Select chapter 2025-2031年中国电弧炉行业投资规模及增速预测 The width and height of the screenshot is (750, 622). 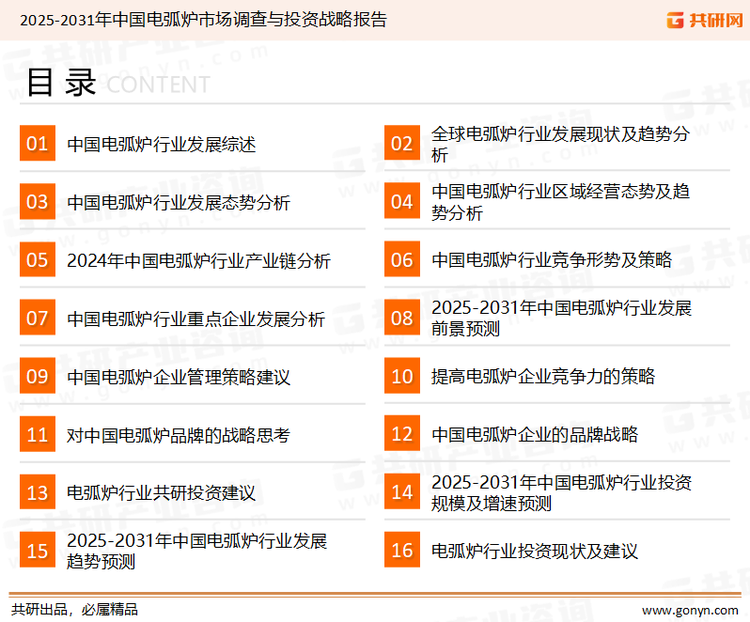click(561, 492)
